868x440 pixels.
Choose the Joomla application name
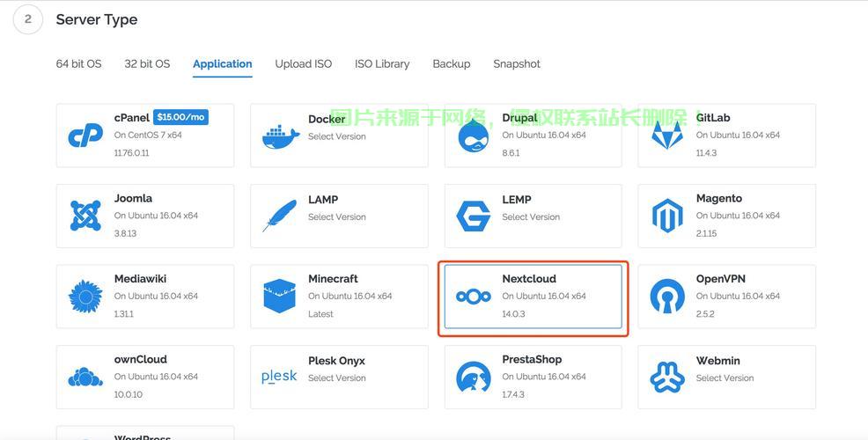pos(134,198)
